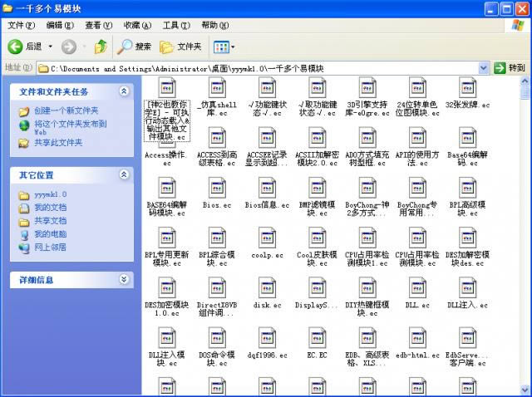Select the DLL.ec file icon
Image resolution: width=532 pixels, height=397 pixels.
coord(417,287)
